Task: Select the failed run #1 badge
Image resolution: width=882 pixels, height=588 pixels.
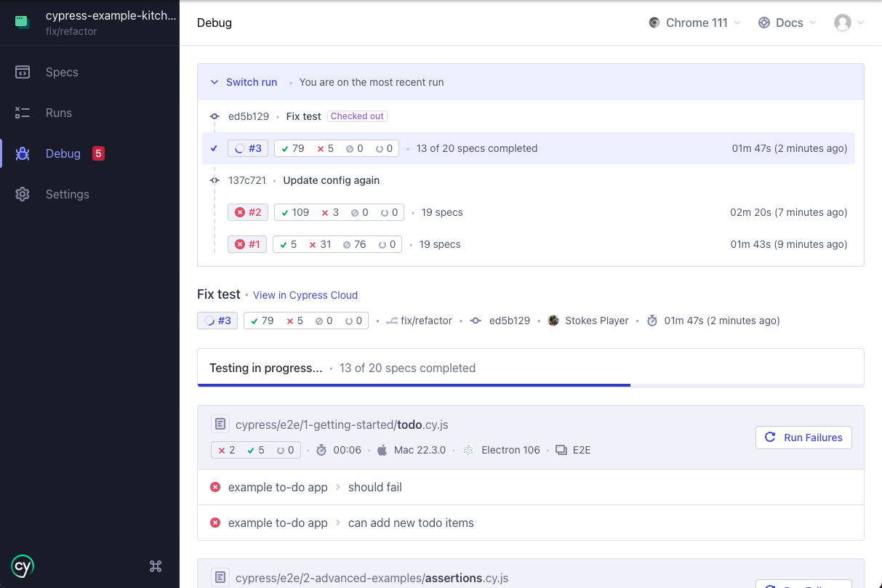Action: [x=246, y=244]
